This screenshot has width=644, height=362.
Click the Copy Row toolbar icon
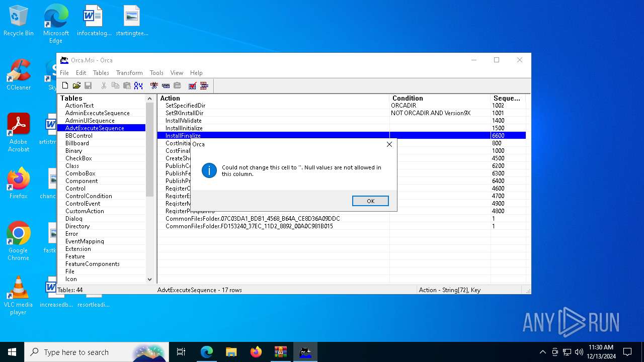coord(166,86)
